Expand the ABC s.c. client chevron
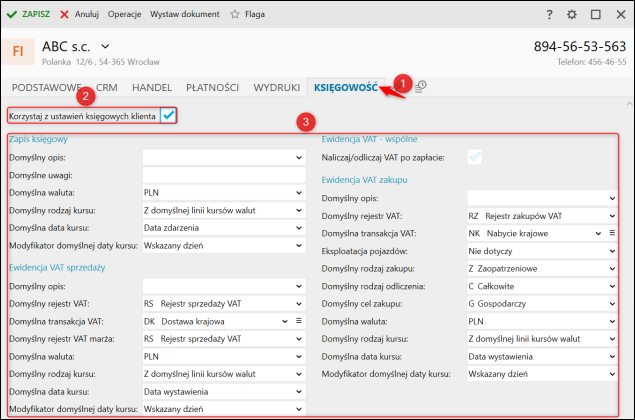The width and height of the screenshot is (635, 420). (x=105, y=47)
